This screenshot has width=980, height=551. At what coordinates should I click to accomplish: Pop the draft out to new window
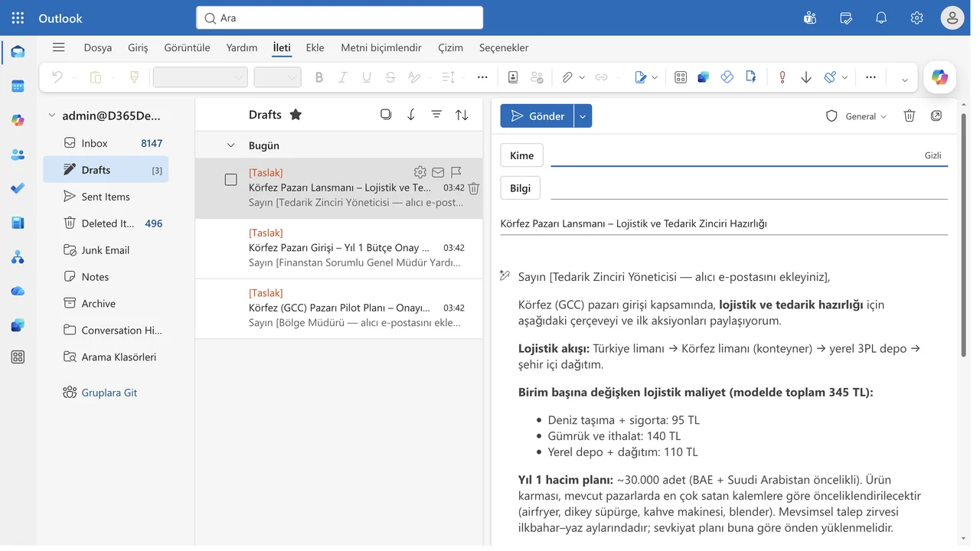pos(936,116)
